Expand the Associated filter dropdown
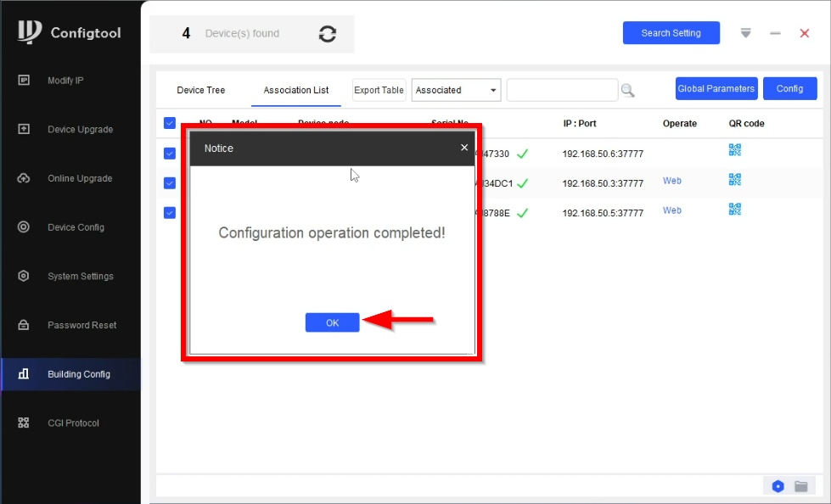Viewport: 831px width, 504px height. (456, 90)
